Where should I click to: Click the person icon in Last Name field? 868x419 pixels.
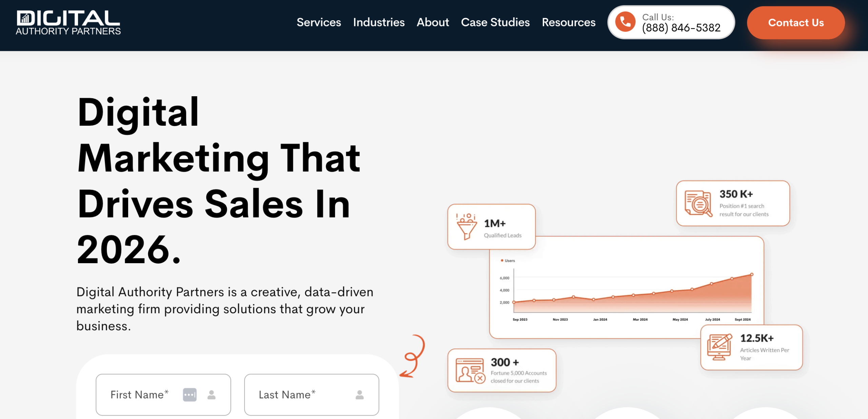(359, 395)
